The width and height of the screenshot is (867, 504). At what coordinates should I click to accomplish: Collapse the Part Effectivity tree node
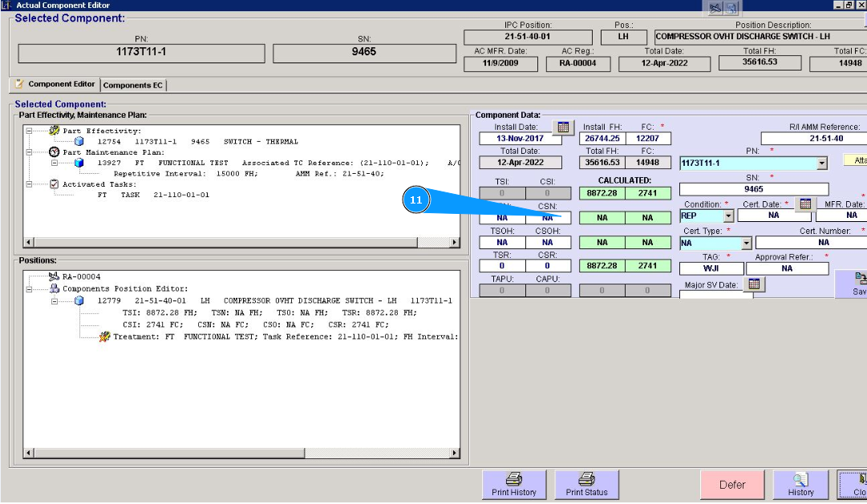tap(30, 131)
